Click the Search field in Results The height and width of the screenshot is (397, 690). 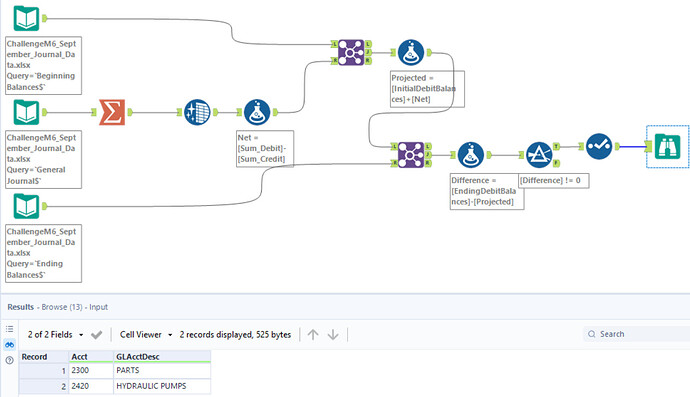[x=636, y=334]
